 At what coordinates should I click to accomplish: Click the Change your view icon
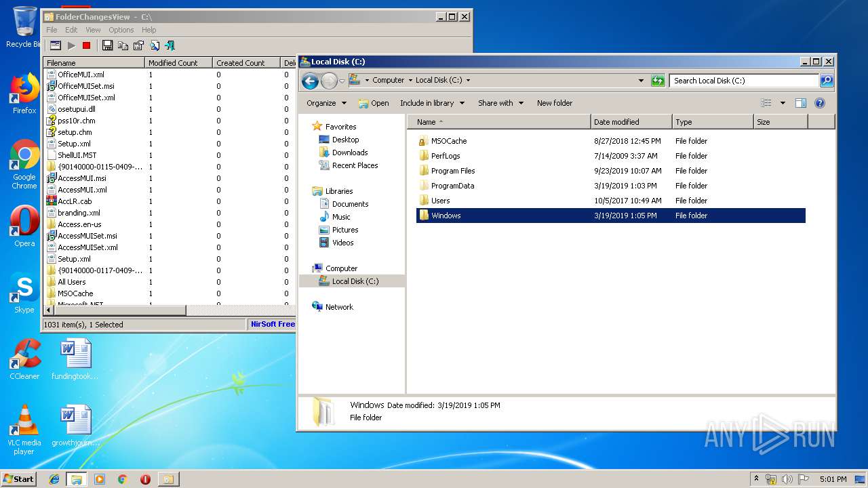pos(766,103)
